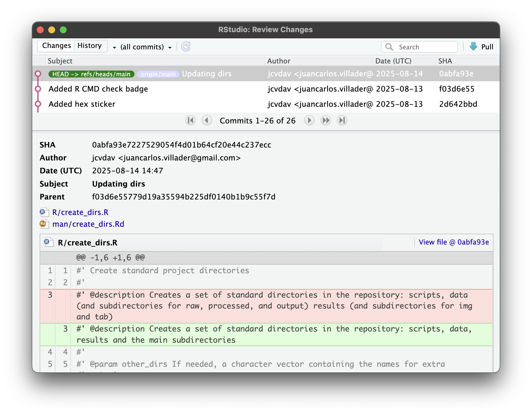Select the 'Added hex sticker' commit
The width and height of the screenshot is (532, 415).
point(82,104)
